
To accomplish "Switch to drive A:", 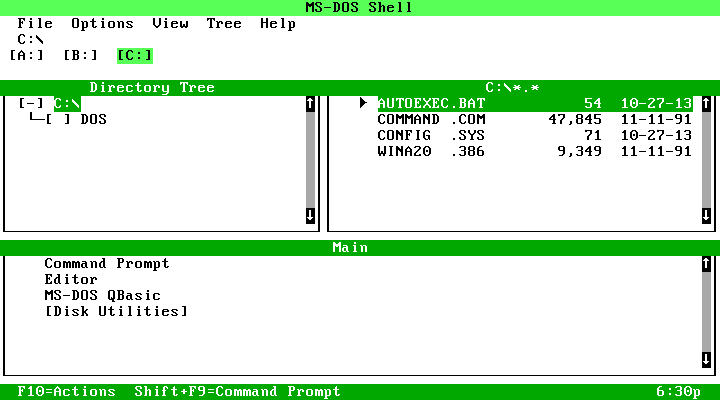I will (27, 55).
